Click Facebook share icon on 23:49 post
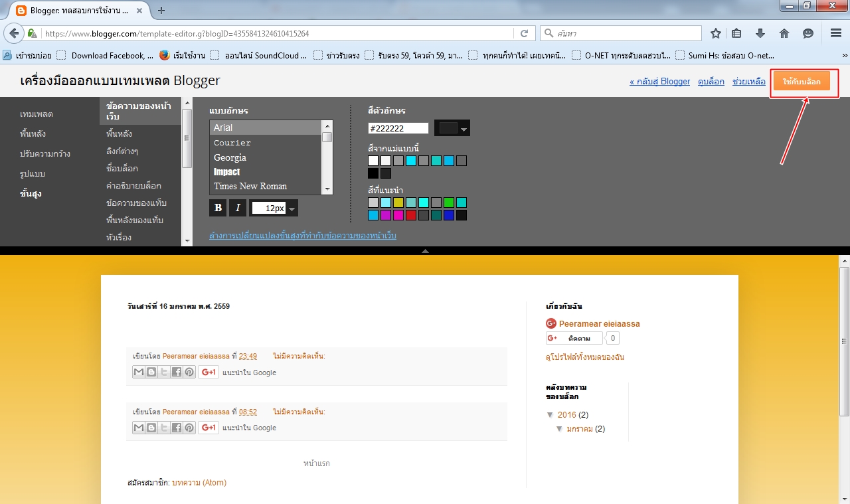Screen dimensions: 850x504 tap(177, 372)
